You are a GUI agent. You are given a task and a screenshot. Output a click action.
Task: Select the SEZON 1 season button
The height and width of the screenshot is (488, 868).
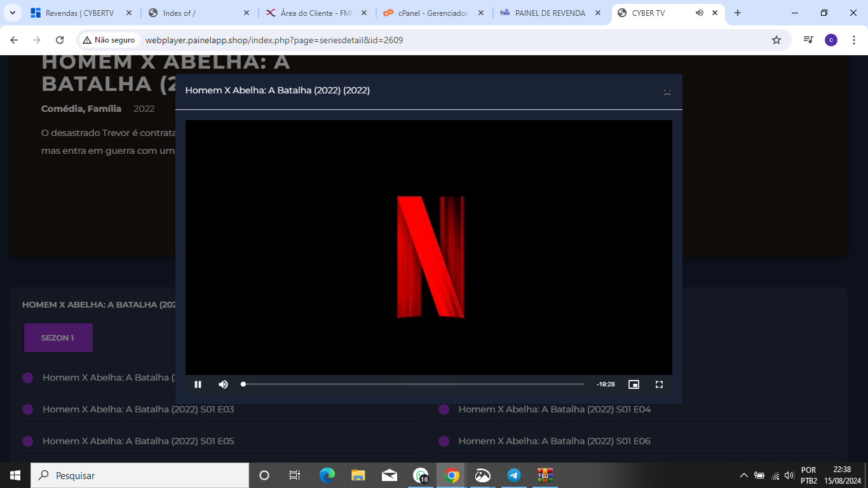click(58, 337)
